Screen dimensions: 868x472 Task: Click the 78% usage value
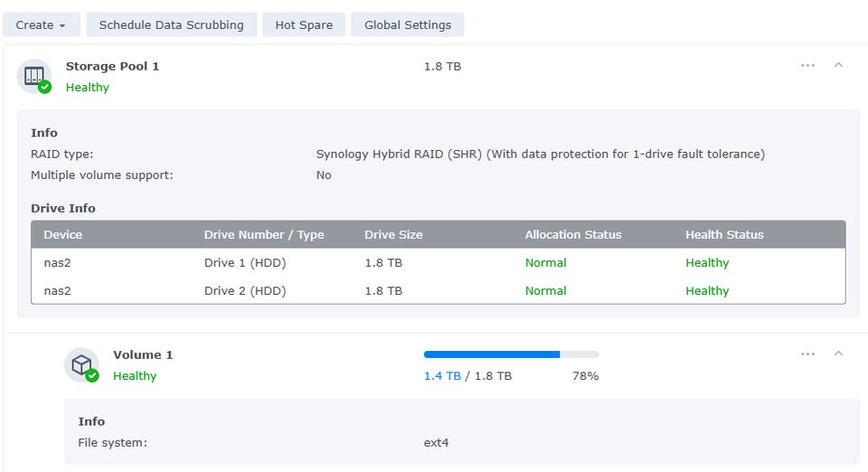585,376
